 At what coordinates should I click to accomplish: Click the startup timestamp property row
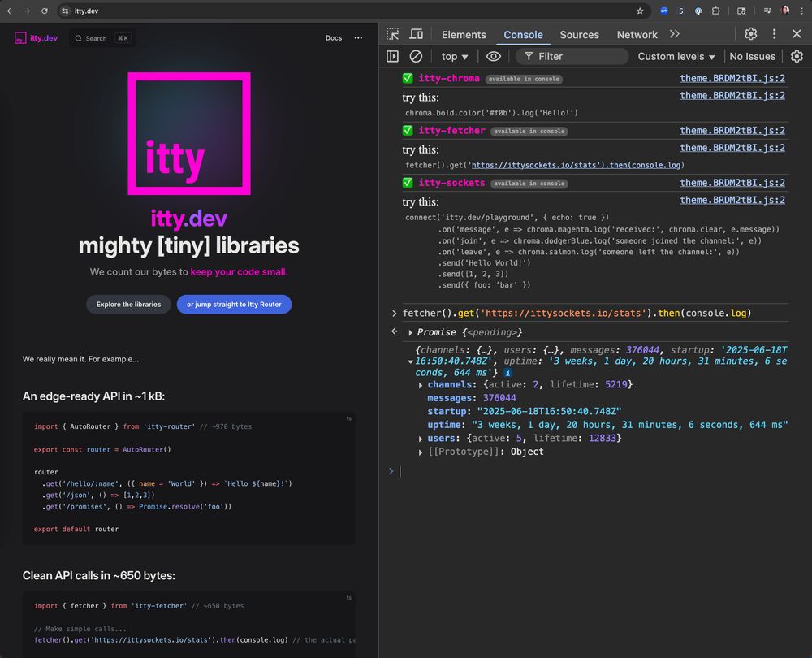point(524,411)
